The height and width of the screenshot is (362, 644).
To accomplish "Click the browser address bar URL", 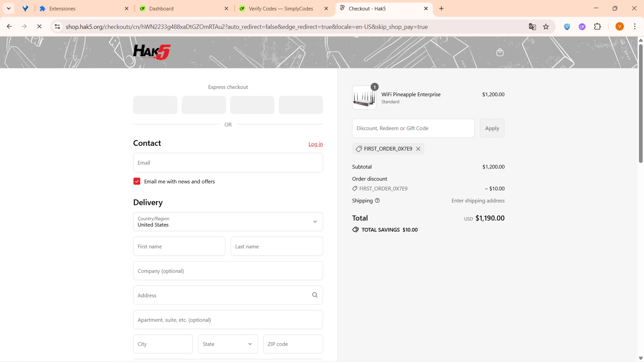I will (246, 27).
